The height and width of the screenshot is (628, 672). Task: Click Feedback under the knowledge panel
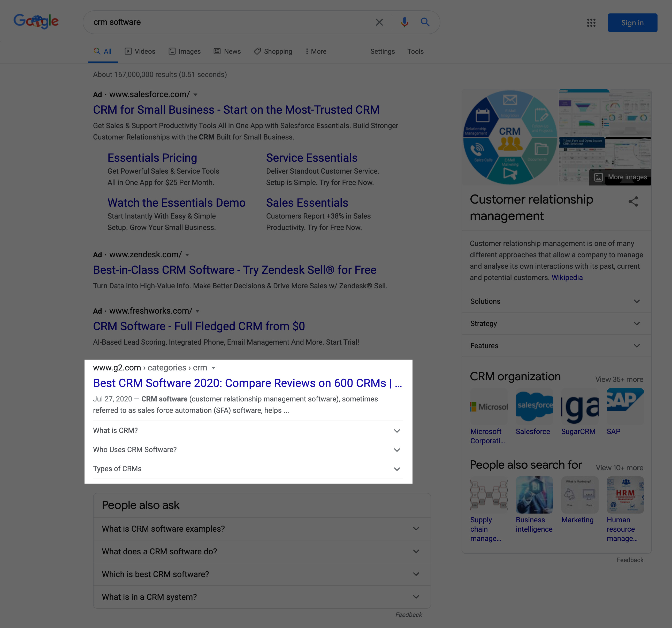click(630, 560)
